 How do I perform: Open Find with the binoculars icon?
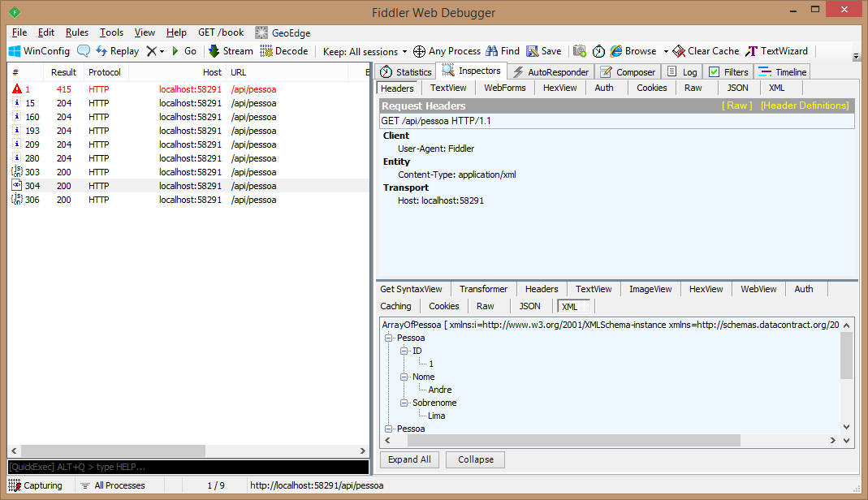click(x=503, y=51)
